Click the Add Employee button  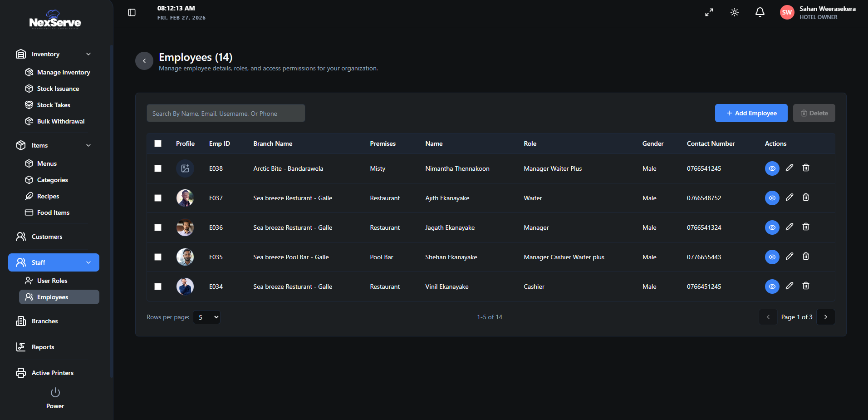coord(751,113)
